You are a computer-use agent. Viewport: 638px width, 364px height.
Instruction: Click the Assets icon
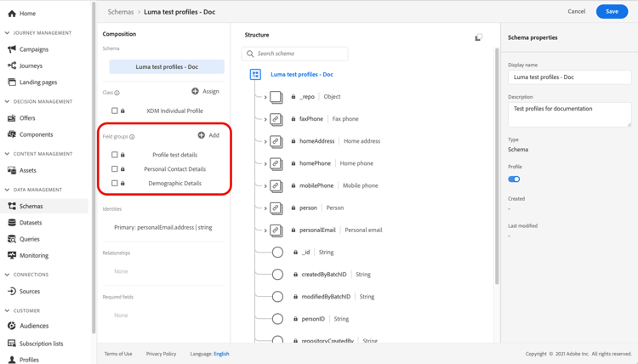12,170
